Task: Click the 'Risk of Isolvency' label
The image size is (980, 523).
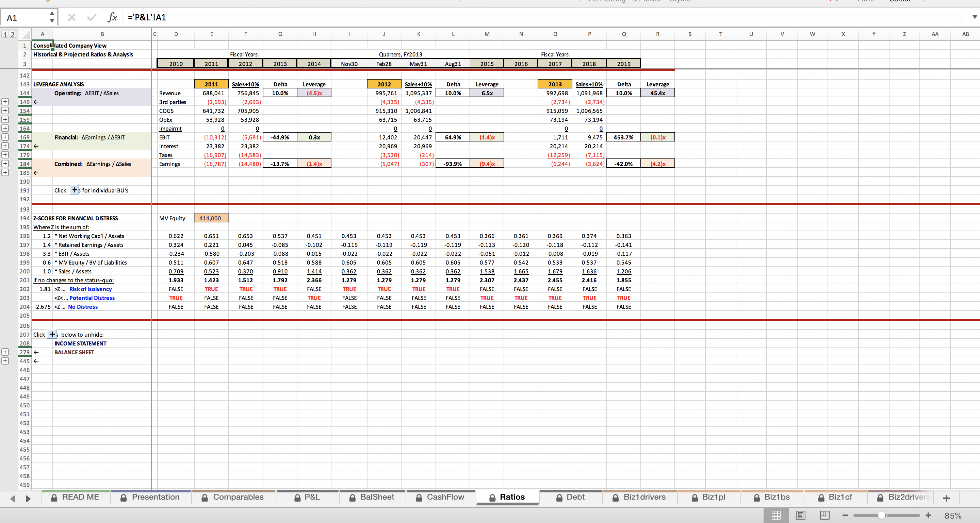Action: coord(91,289)
